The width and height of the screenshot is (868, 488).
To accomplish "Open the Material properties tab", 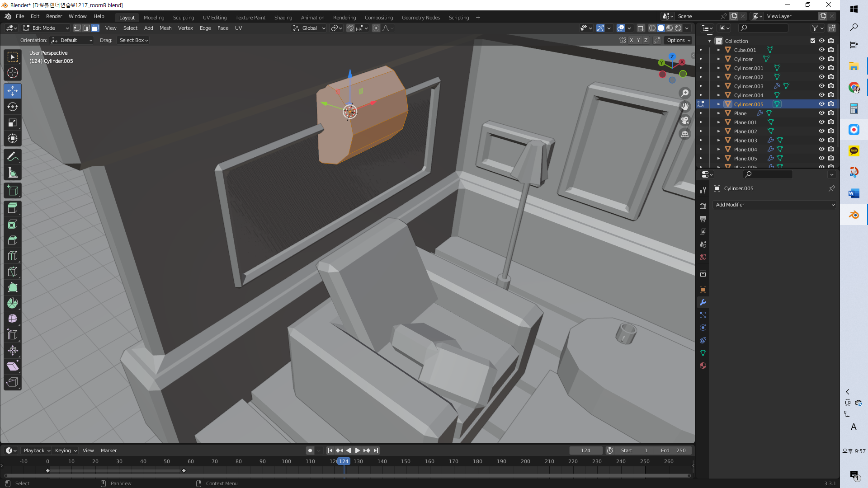I will point(703,366).
